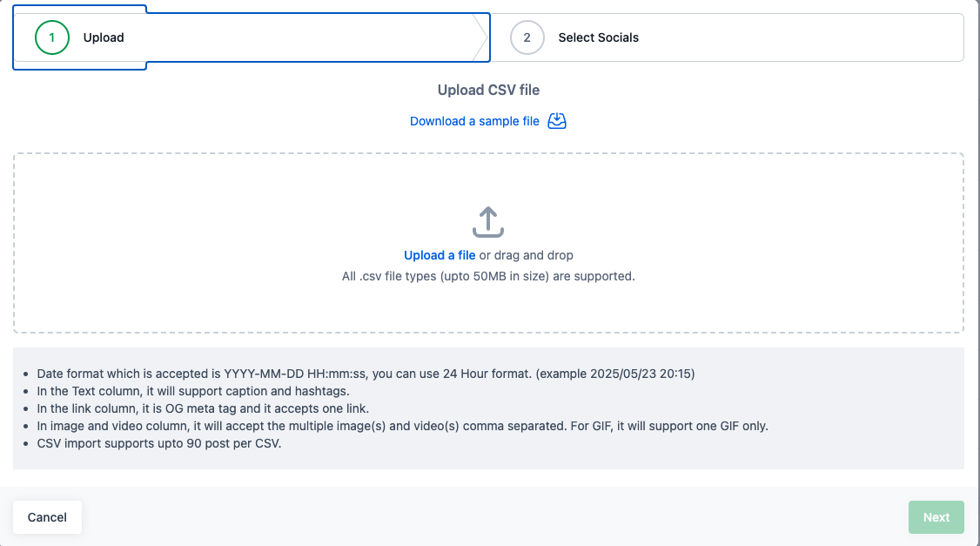Click the image and video column note
This screenshot has width=980, height=546.
tap(402, 427)
